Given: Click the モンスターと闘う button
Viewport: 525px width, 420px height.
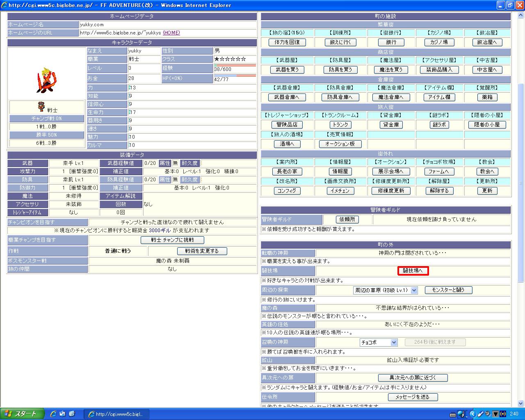Looking at the screenshot, I should [x=448, y=290].
